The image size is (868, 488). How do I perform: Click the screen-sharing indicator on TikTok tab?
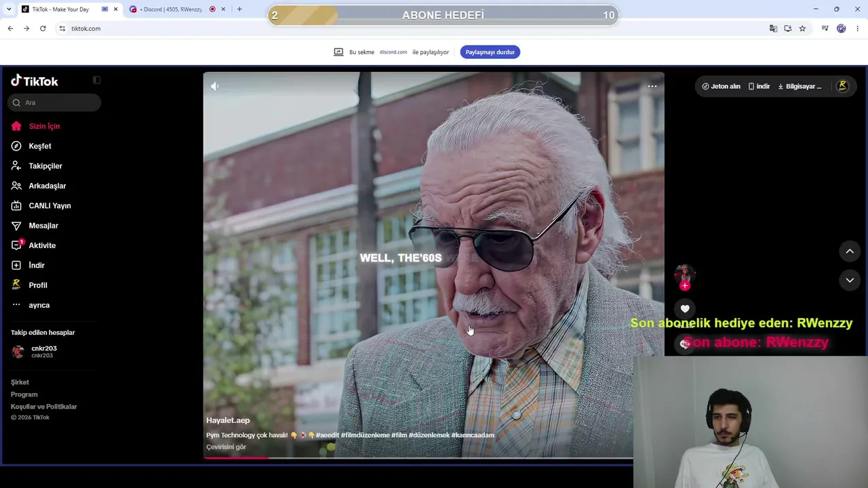(x=105, y=9)
